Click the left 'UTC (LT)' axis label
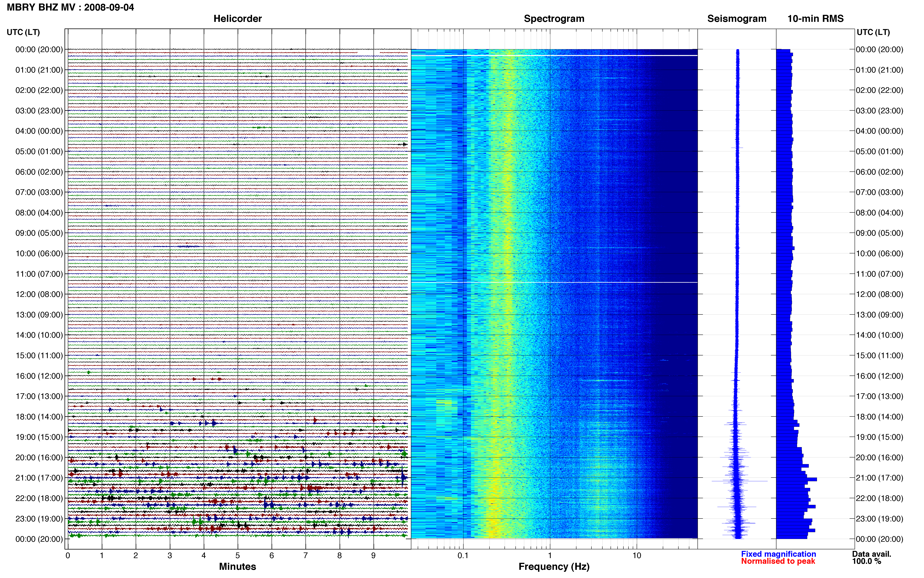Viewport: 924px width, 578px height. pyautogui.click(x=23, y=32)
